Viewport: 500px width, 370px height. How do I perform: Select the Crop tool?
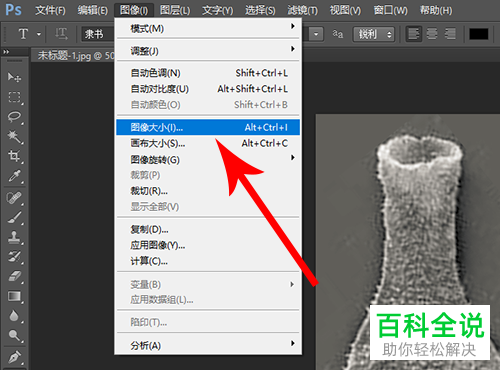click(x=14, y=156)
